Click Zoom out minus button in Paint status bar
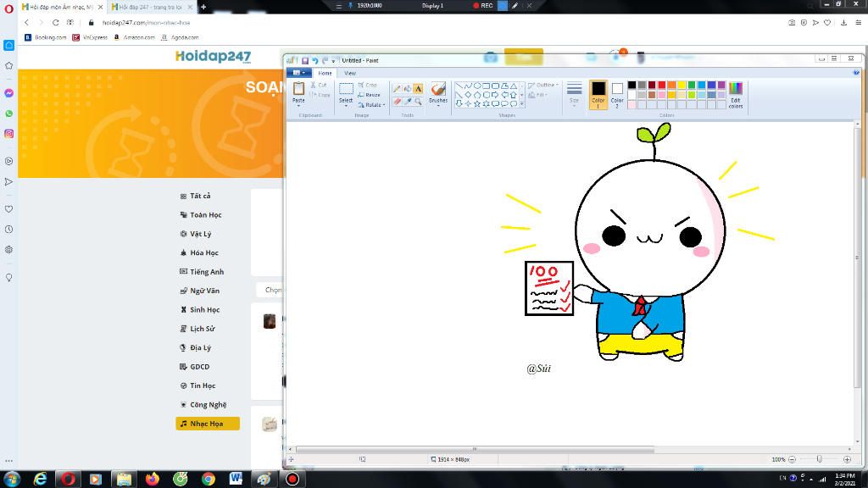The width and height of the screenshot is (868, 488). [x=793, y=459]
